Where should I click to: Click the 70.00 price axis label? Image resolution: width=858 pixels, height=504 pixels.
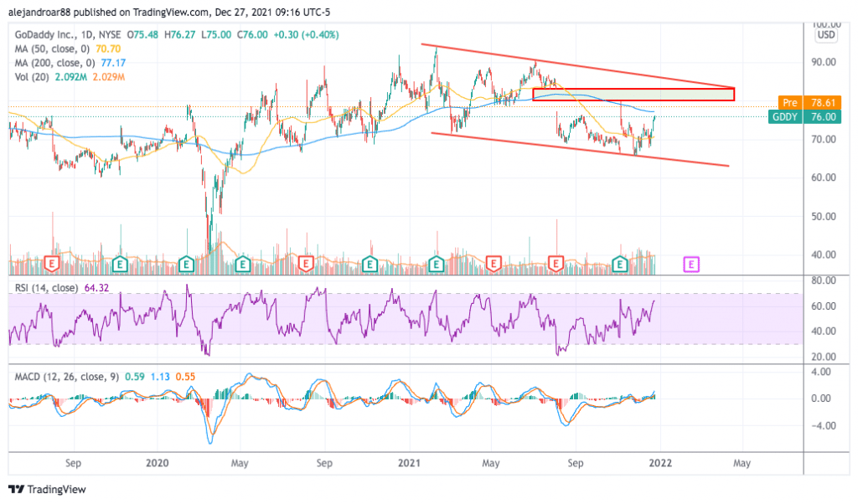click(824, 139)
